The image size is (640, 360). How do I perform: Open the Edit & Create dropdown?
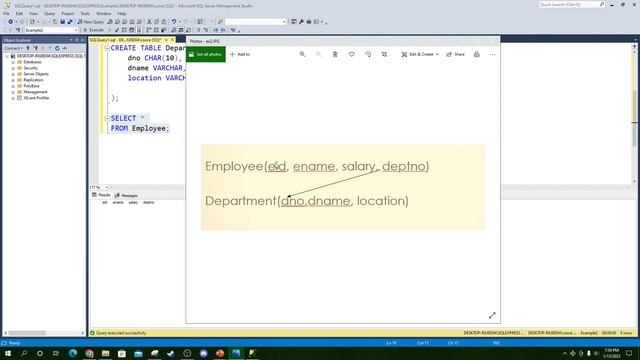[420, 54]
